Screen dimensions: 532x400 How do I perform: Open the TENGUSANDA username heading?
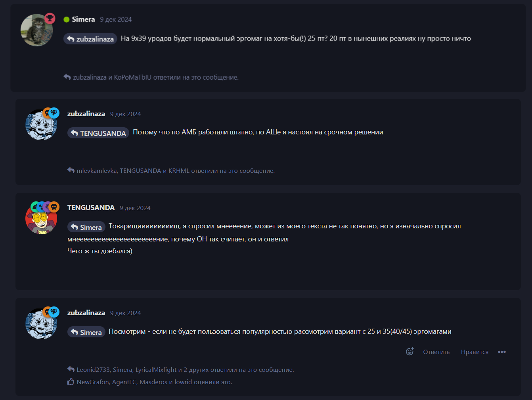(x=91, y=208)
